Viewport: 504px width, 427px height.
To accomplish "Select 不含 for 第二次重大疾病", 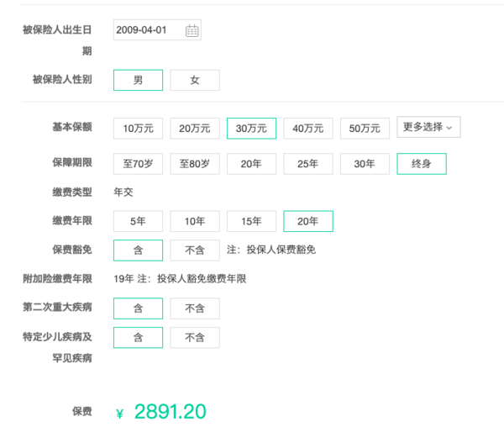I will click(195, 308).
